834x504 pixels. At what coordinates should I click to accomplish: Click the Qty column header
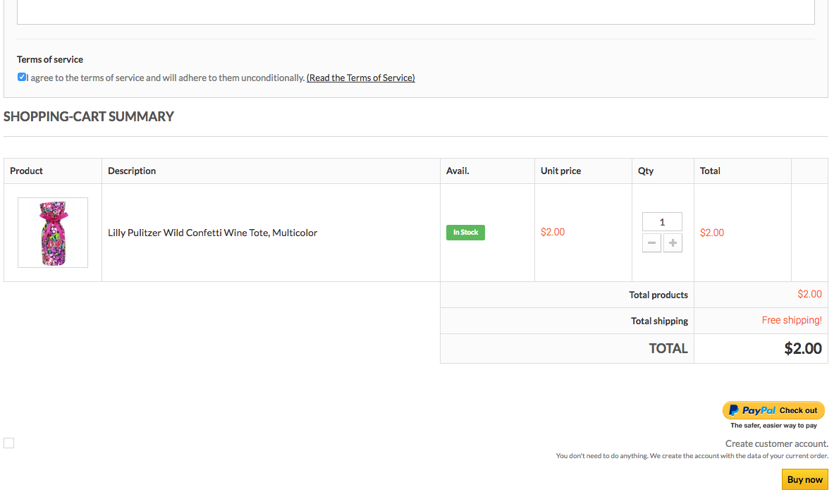646,171
